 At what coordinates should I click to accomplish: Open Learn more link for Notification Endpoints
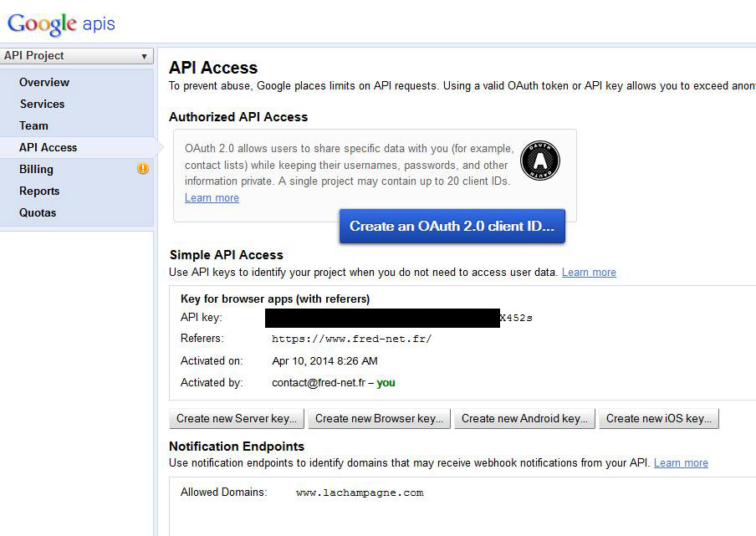click(681, 463)
